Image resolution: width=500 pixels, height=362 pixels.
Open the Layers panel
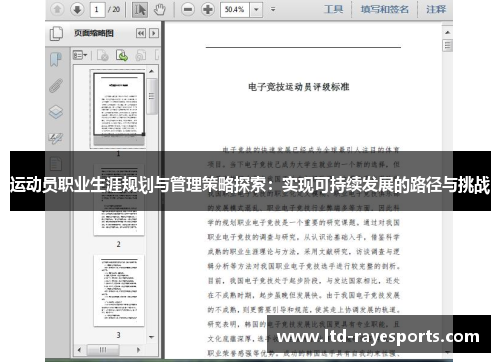point(56,112)
